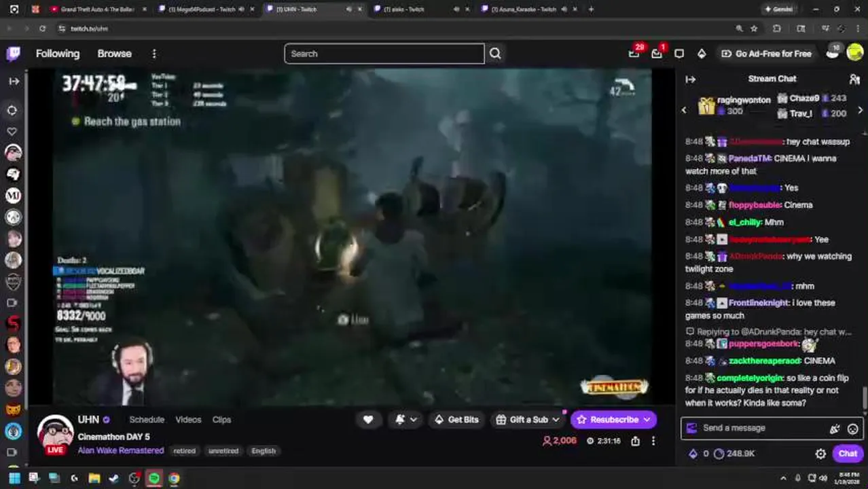
Task: Open the Browse page
Action: 114,54
